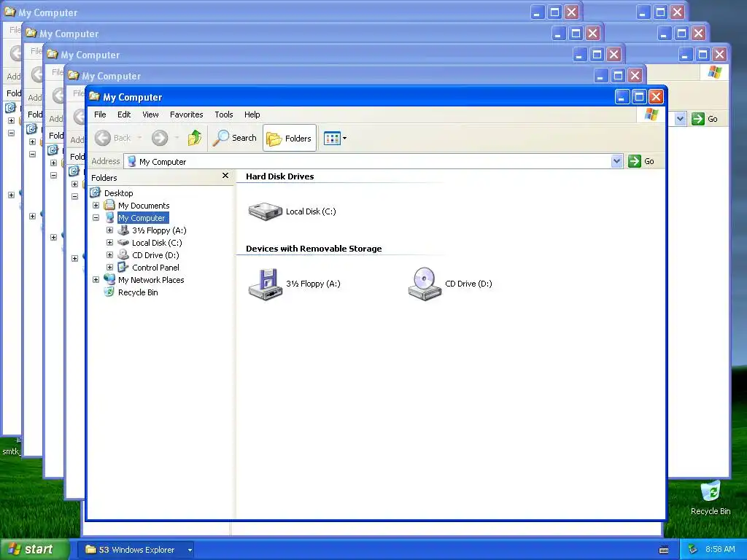747x560 pixels.
Task: Select Local Disk (C:) in the folder tree
Action: pyautogui.click(x=157, y=242)
